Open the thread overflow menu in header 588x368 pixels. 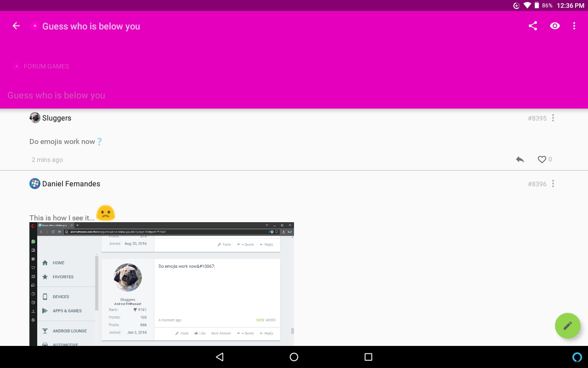point(574,26)
